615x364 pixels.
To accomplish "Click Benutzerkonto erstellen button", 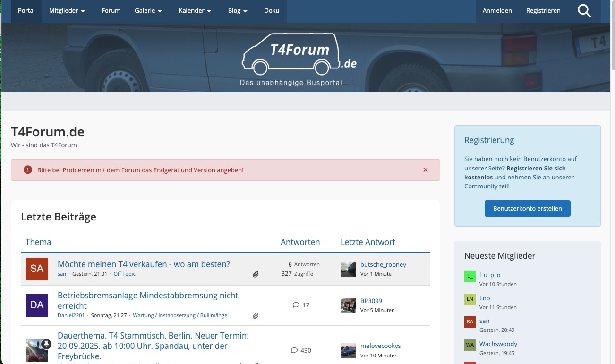I will click(527, 208).
